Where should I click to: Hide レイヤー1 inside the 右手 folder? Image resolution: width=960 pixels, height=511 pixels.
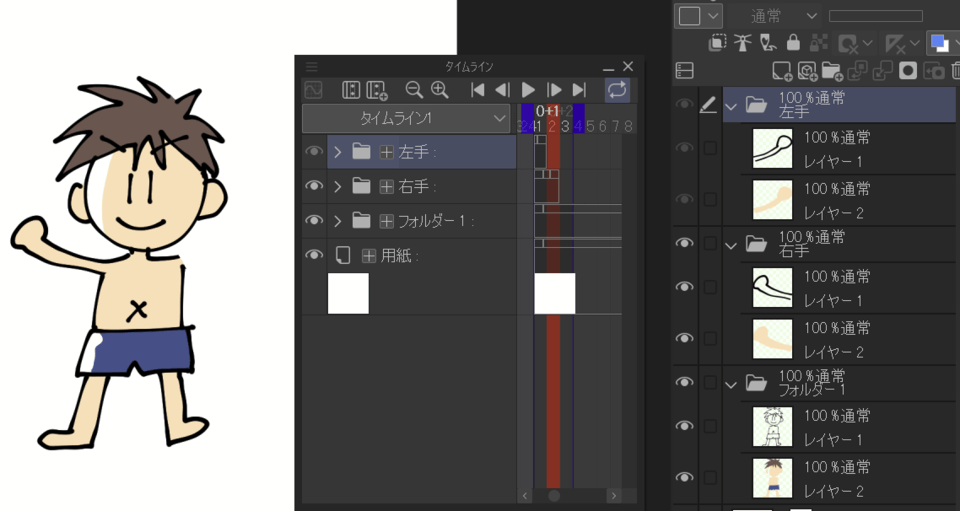click(x=684, y=287)
